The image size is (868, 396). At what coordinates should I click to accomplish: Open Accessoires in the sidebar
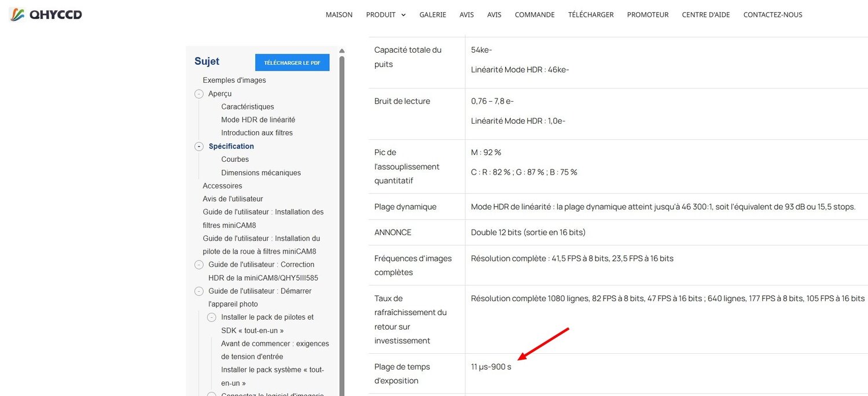pos(222,186)
